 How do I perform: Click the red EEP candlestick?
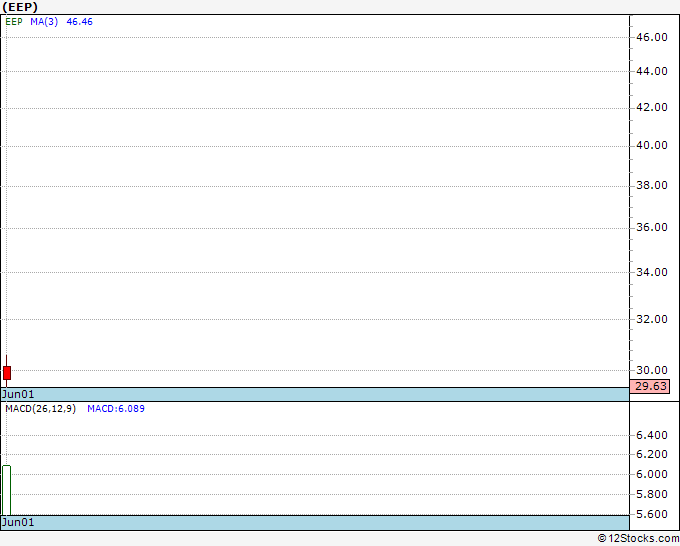coord(7,373)
